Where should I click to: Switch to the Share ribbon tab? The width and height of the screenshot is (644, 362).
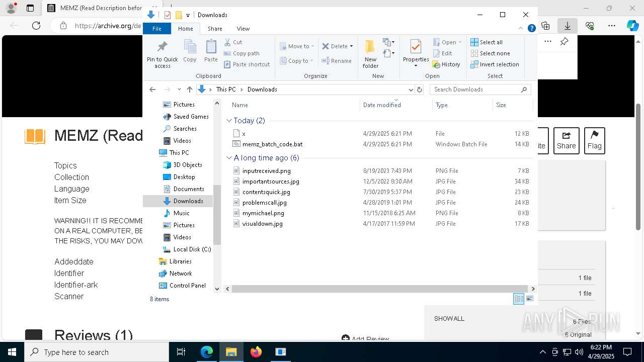click(215, 29)
